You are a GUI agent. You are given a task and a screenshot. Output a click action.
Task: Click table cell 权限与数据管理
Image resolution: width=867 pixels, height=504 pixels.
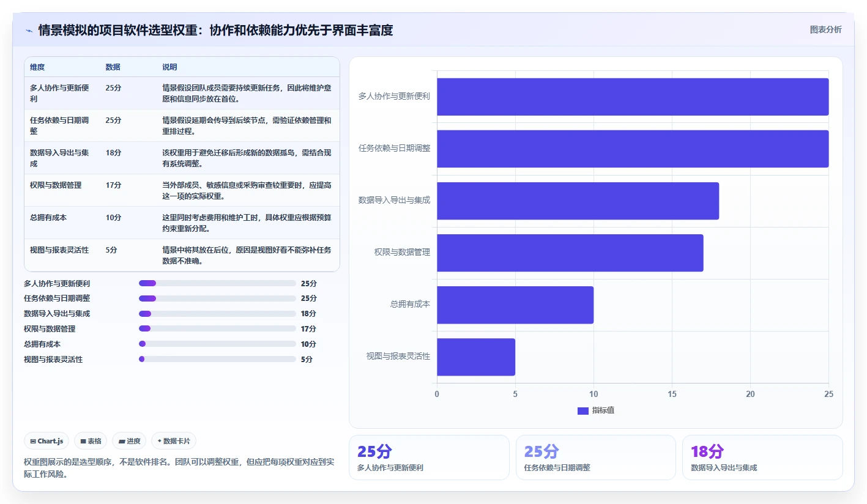coord(56,185)
